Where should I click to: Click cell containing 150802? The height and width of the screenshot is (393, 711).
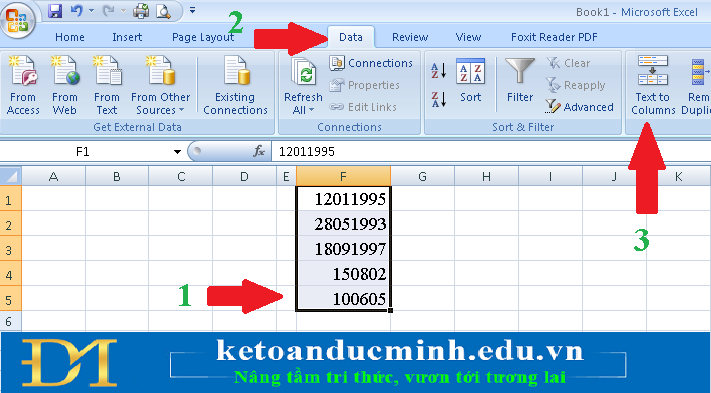coord(343,274)
